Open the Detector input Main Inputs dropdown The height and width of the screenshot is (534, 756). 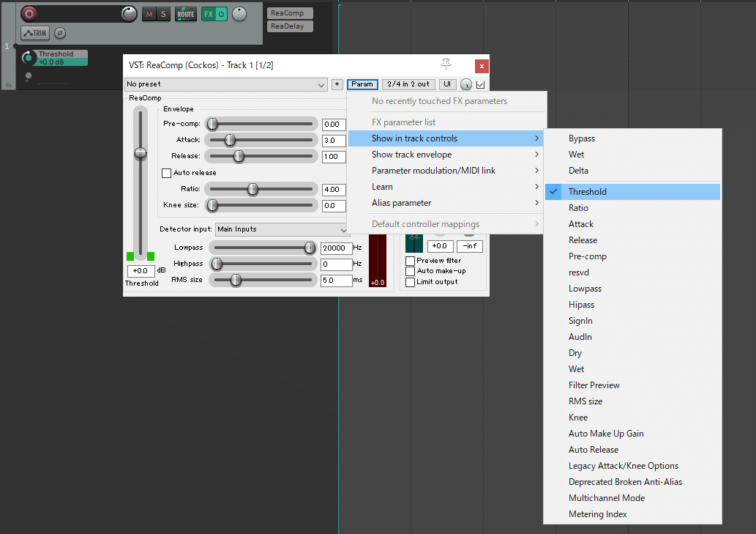pos(282,229)
